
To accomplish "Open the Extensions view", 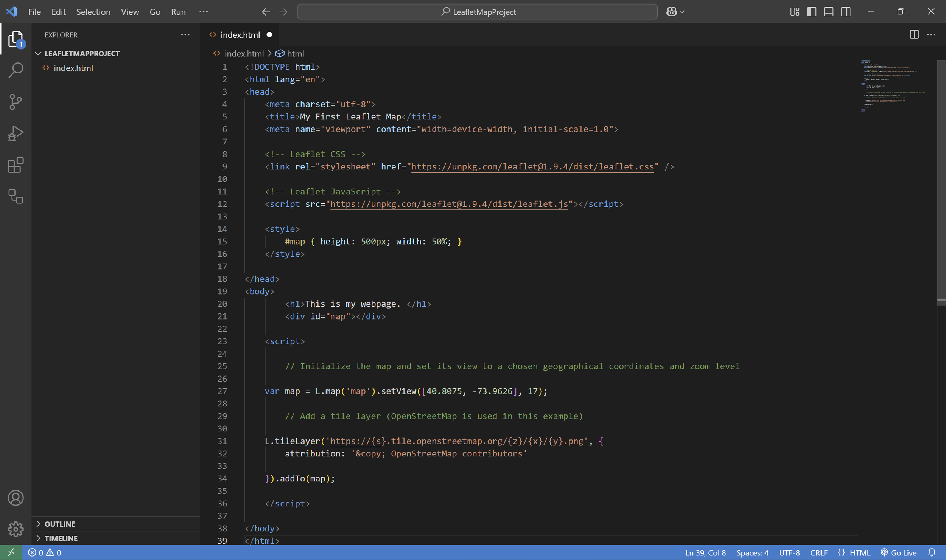I will click(16, 165).
